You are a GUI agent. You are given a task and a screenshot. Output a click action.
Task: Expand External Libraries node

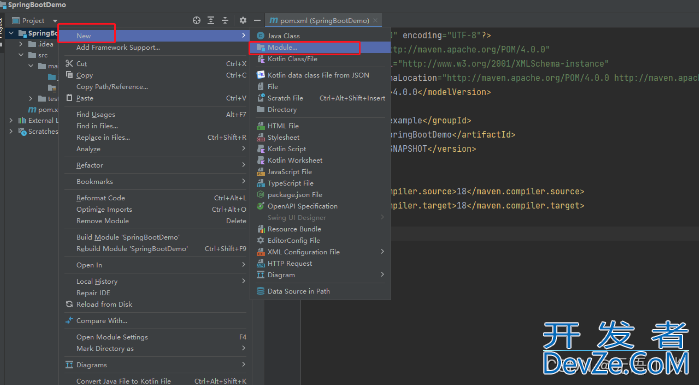pos(11,121)
